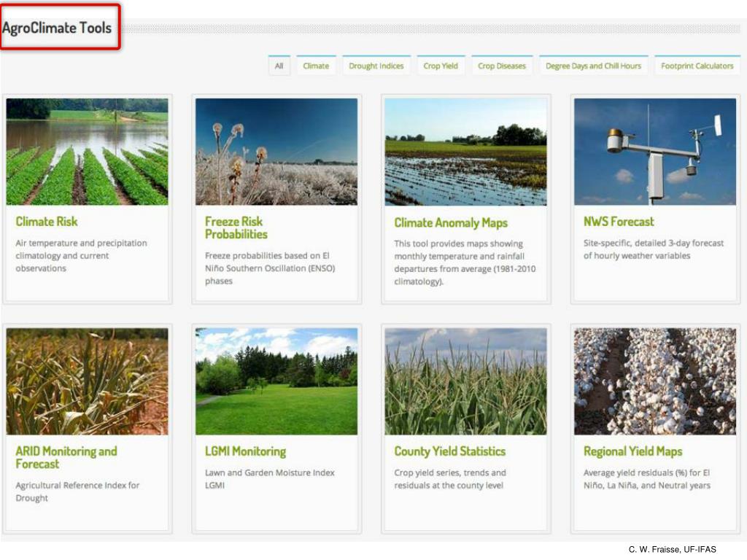Click 'Agricultural Reference Index for Drought' text
This screenshot has height=560, width=747.
click(x=77, y=491)
